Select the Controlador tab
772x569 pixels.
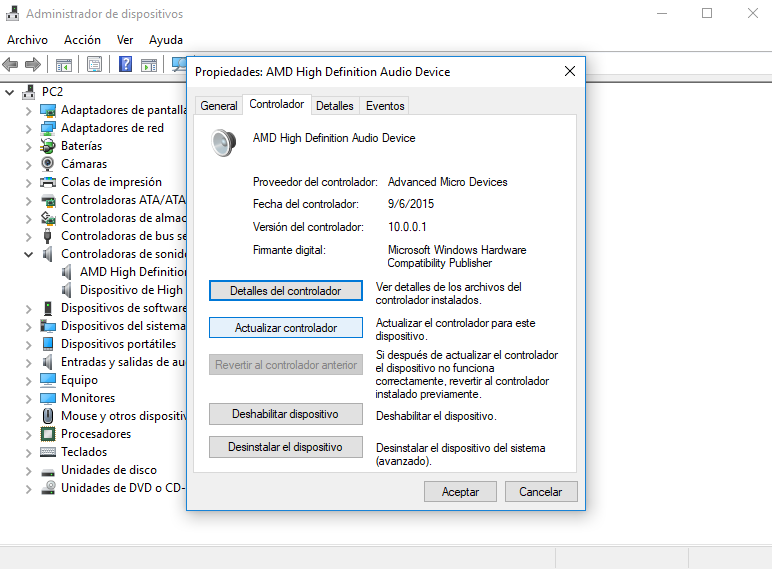pos(277,104)
